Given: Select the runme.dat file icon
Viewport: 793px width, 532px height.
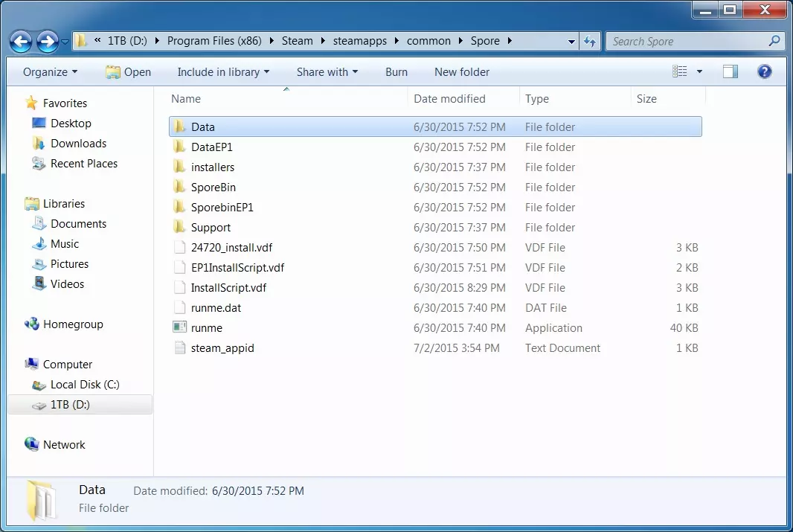Looking at the screenshot, I should [179, 307].
